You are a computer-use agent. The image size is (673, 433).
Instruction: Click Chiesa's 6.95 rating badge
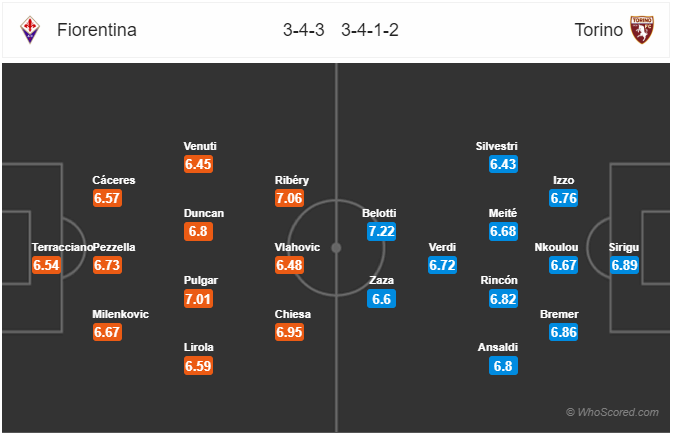[289, 332]
